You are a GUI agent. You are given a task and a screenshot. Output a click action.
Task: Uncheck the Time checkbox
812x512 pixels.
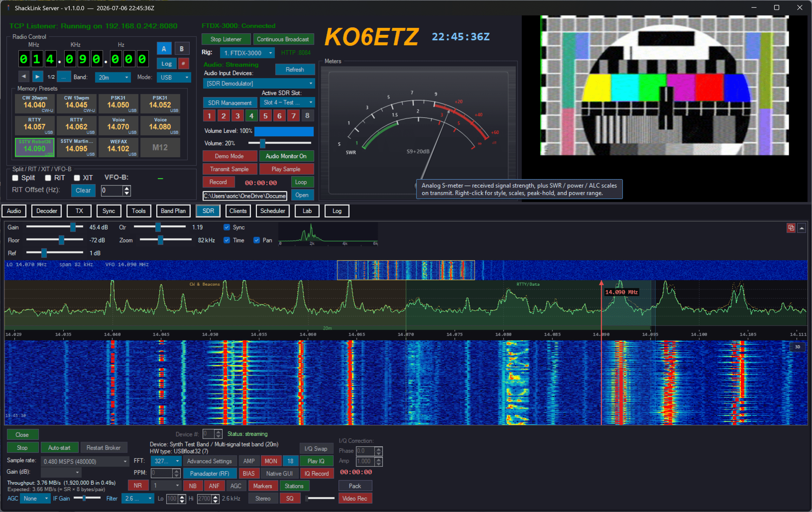coord(226,240)
